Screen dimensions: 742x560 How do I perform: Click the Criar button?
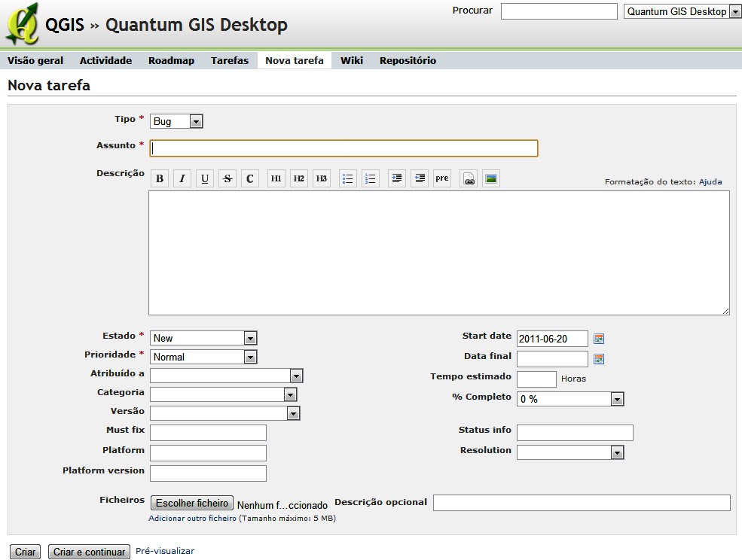pyautogui.click(x=25, y=552)
